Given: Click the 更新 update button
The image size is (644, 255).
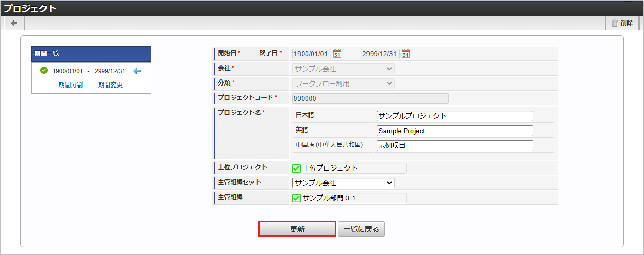Looking at the screenshot, I should (x=297, y=229).
